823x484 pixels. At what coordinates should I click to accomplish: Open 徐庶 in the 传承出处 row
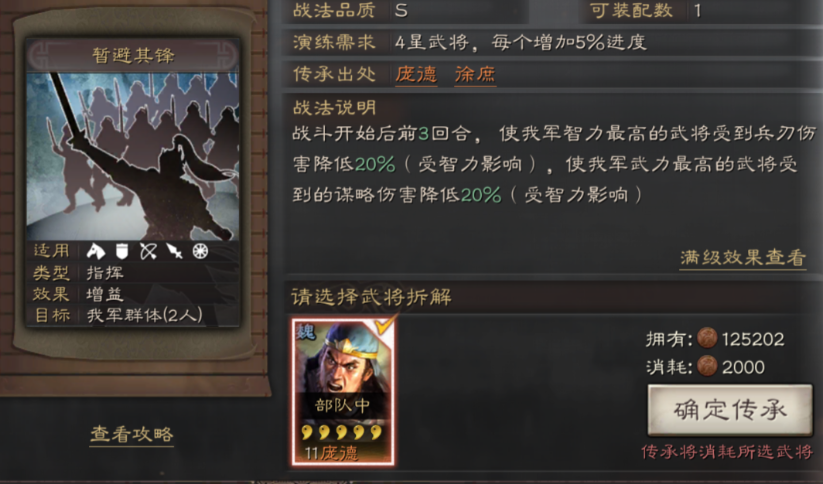(475, 74)
